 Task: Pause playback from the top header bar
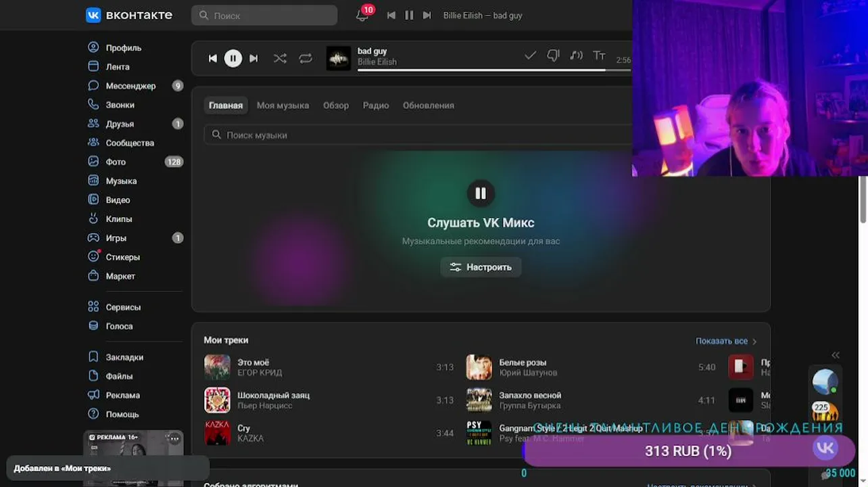point(409,15)
